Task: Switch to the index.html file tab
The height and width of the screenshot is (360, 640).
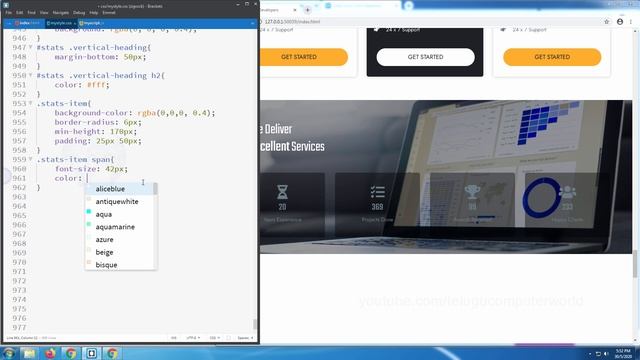Action: pos(28,23)
